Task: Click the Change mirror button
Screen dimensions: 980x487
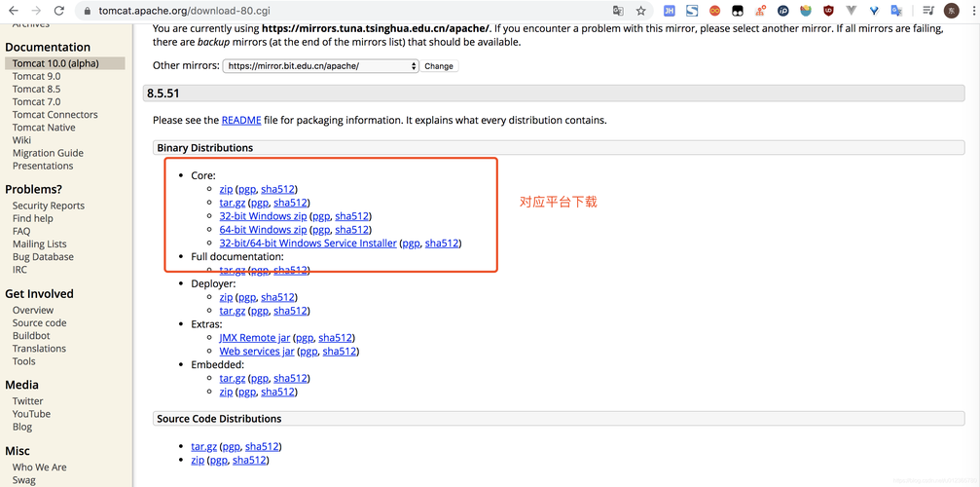Action: [439, 65]
